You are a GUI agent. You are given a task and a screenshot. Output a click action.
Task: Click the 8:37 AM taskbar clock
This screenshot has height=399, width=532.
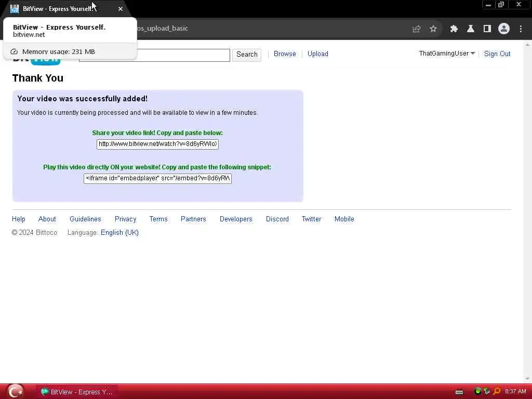[x=515, y=391]
